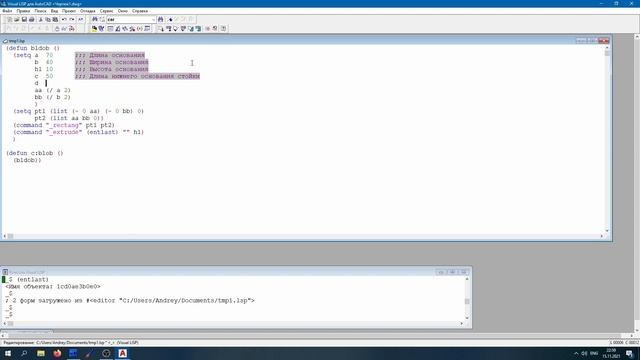
Task: Click inside the toolbar search text field
Action: point(129,20)
